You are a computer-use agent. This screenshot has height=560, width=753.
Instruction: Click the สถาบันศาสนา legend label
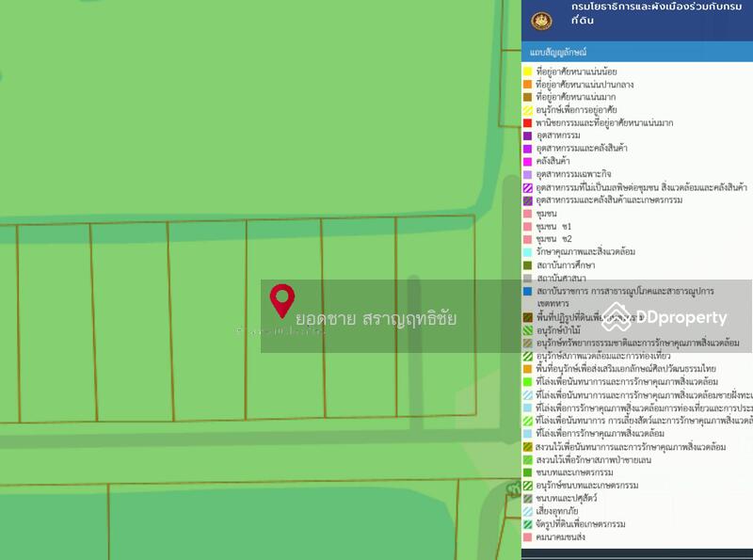pyautogui.click(x=561, y=278)
